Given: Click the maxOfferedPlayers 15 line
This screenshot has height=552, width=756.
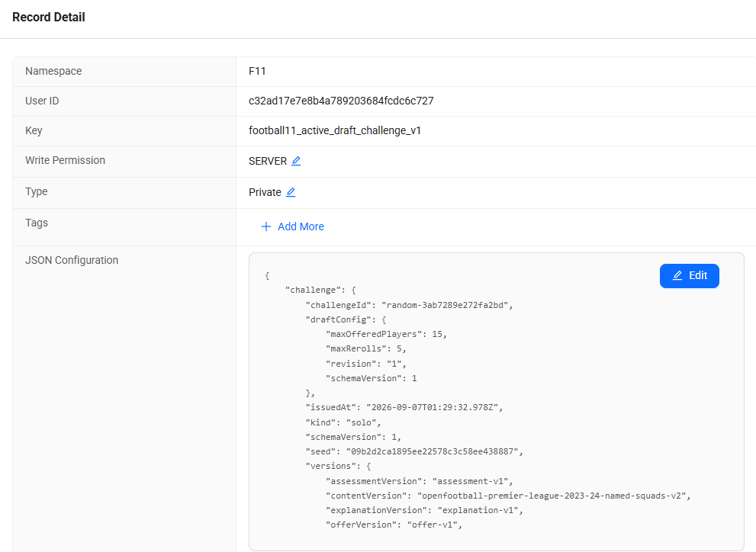Looking at the screenshot, I should [386, 334].
